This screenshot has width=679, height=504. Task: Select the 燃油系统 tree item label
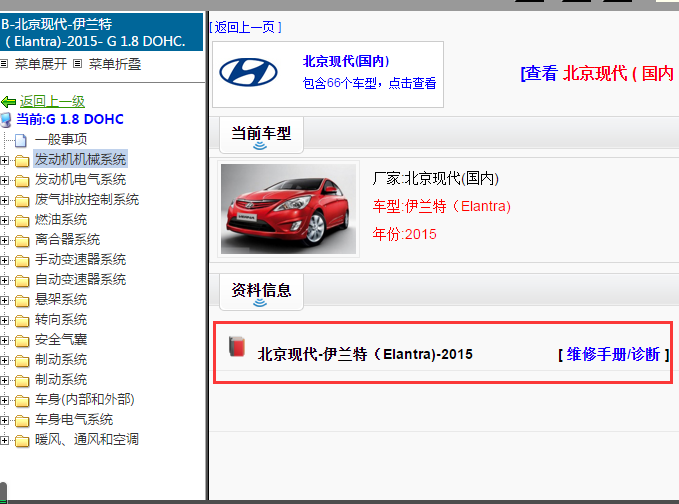(x=61, y=220)
